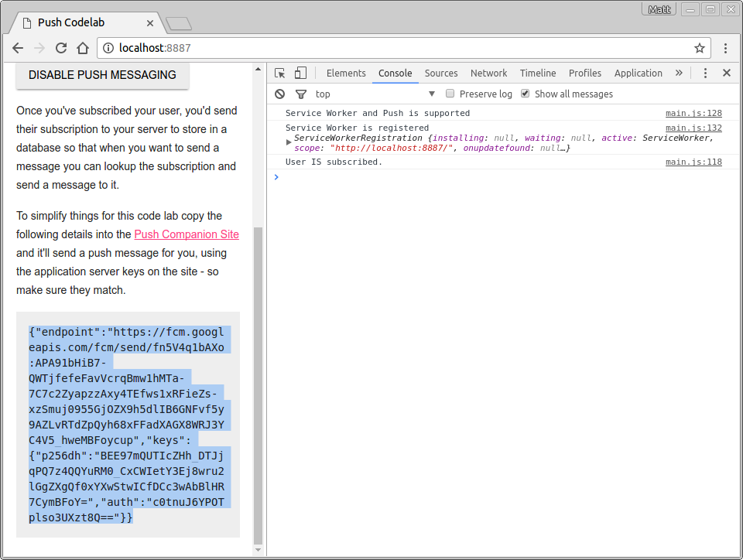
Task: Switch to the Elements tab
Action: (346, 73)
